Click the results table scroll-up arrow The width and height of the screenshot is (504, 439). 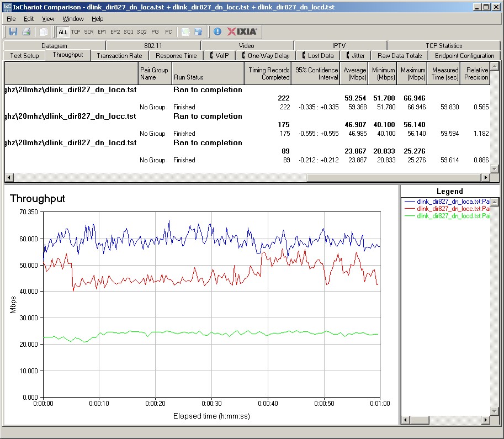[x=495, y=67]
